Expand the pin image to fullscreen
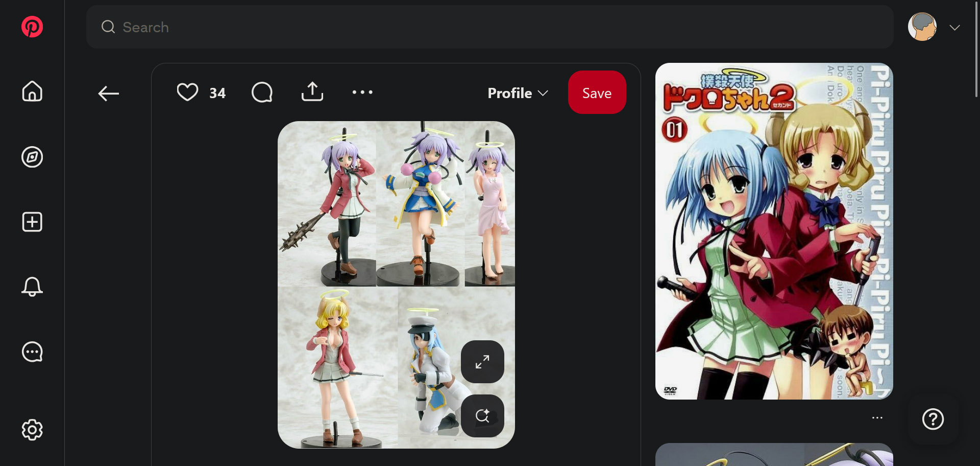980x466 pixels. point(482,362)
